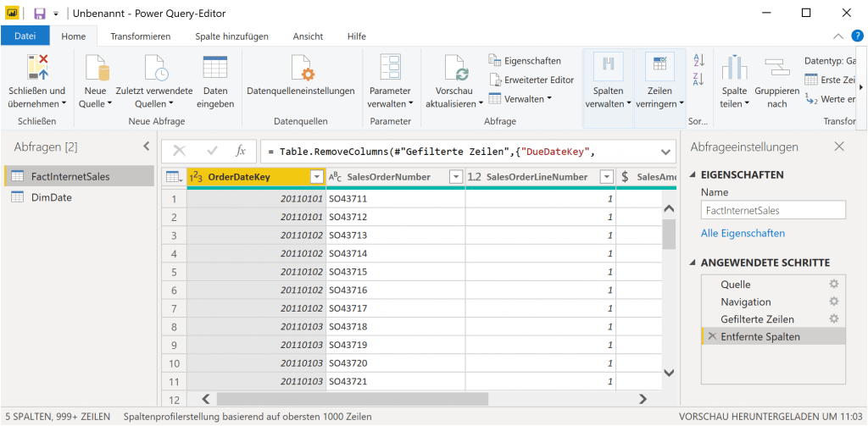Open Neue Quelle icon

point(96,68)
